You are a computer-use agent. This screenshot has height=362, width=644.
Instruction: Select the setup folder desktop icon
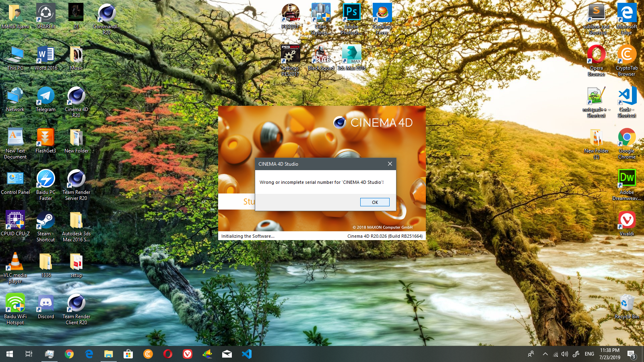click(x=76, y=265)
